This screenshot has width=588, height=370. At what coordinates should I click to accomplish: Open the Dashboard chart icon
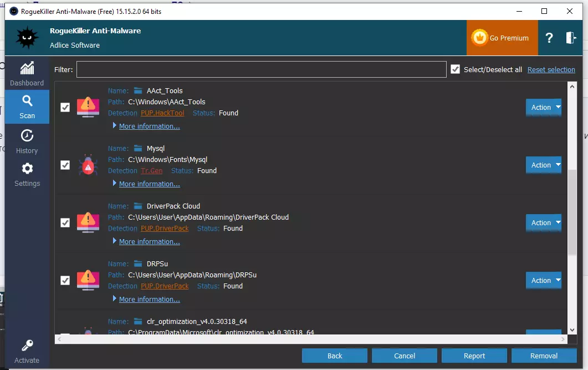27,68
